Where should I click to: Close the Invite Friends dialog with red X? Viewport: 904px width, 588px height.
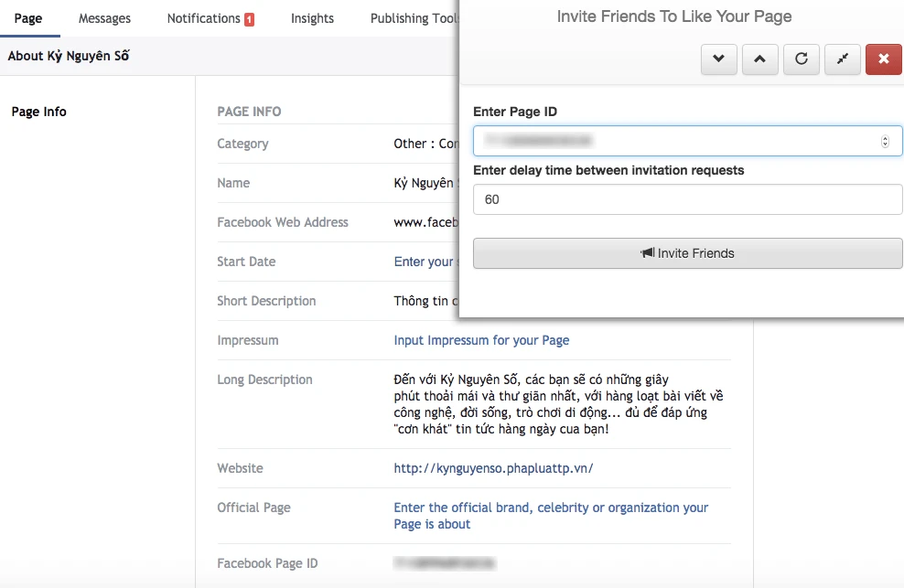point(883,59)
